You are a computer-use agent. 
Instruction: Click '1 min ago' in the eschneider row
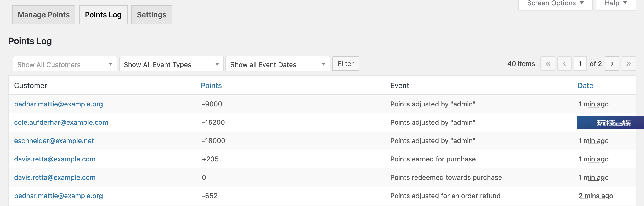pos(594,141)
